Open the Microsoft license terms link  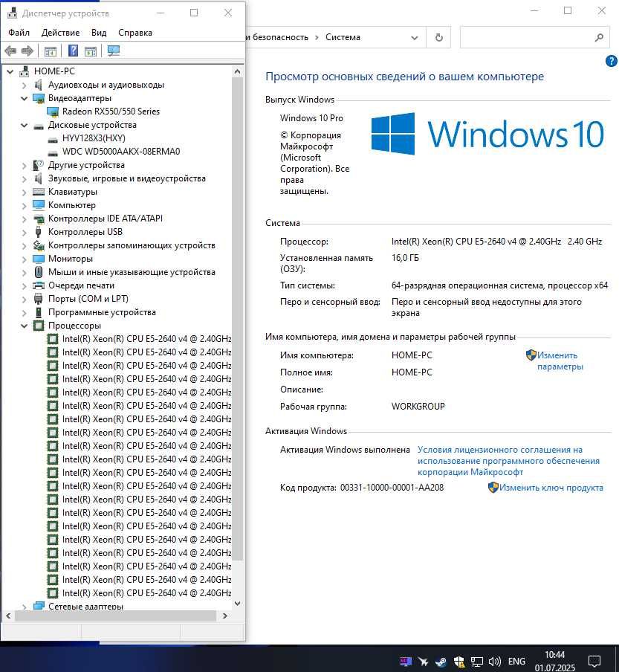tap(508, 461)
